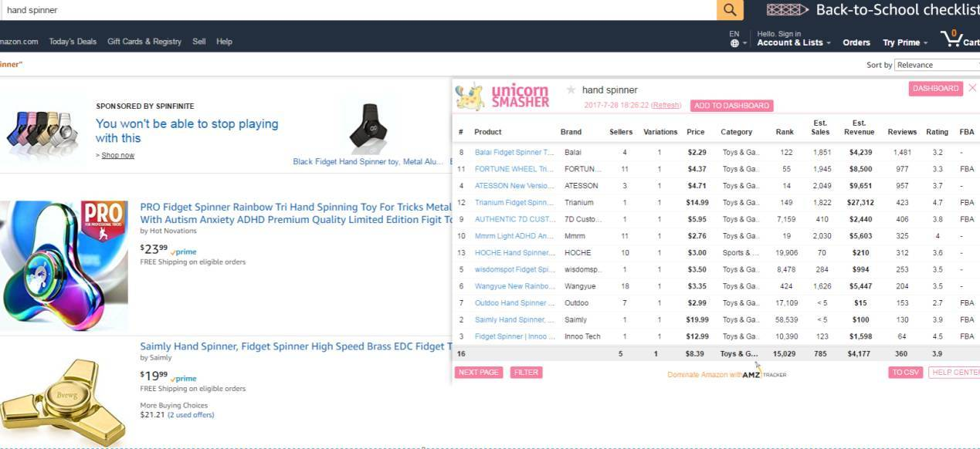The width and height of the screenshot is (980, 449).
Task: Open the Help link in navigation
Action: pyautogui.click(x=224, y=42)
